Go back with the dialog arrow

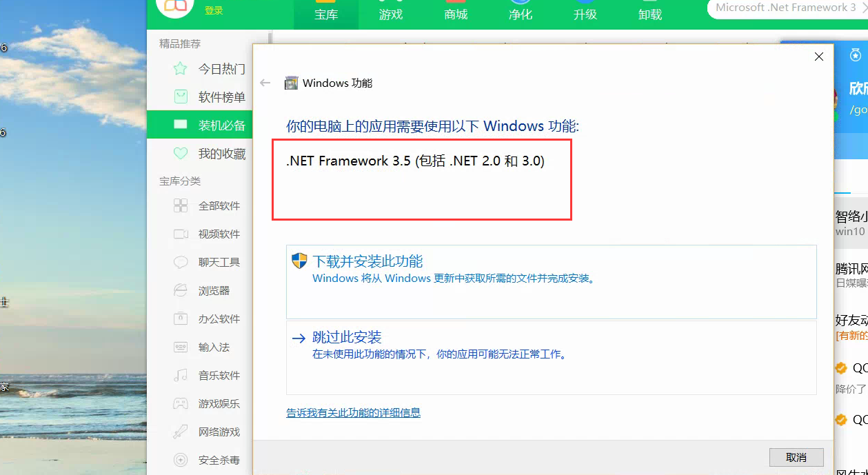(265, 83)
